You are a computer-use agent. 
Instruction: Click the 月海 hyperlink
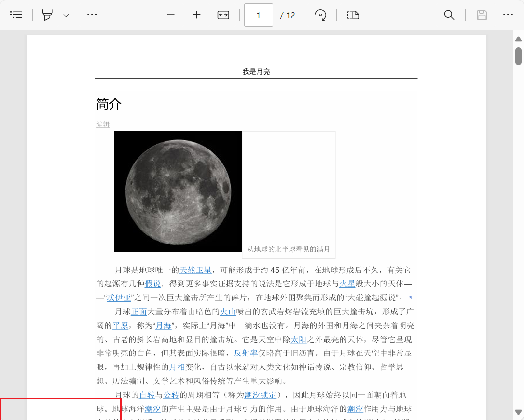coord(163,325)
